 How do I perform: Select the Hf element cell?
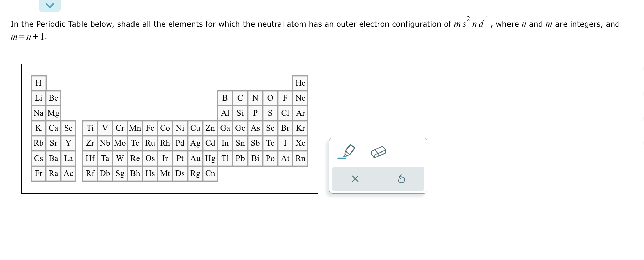(90, 158)
